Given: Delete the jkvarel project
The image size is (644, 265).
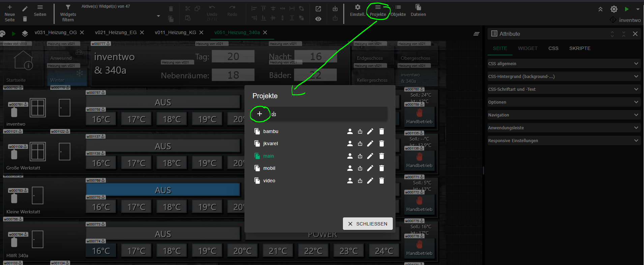Looking at the screenshot, I should pos(382,143).
